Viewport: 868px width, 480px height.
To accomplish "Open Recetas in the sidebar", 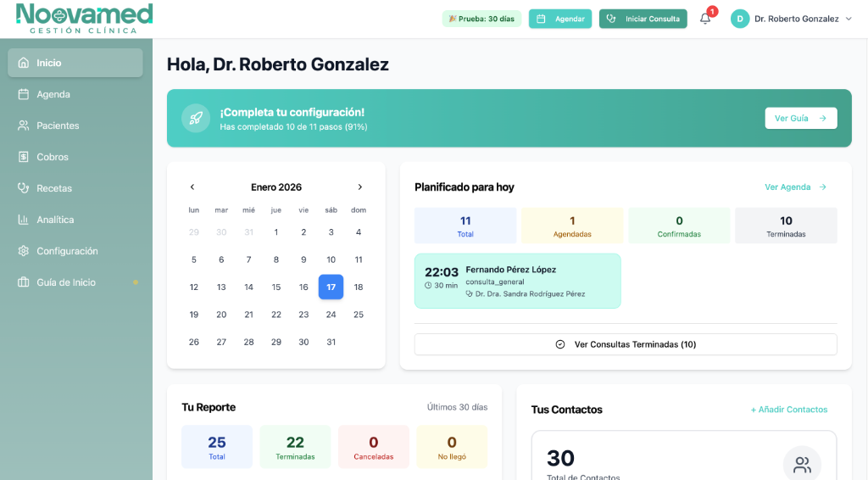I will [75, 188].
